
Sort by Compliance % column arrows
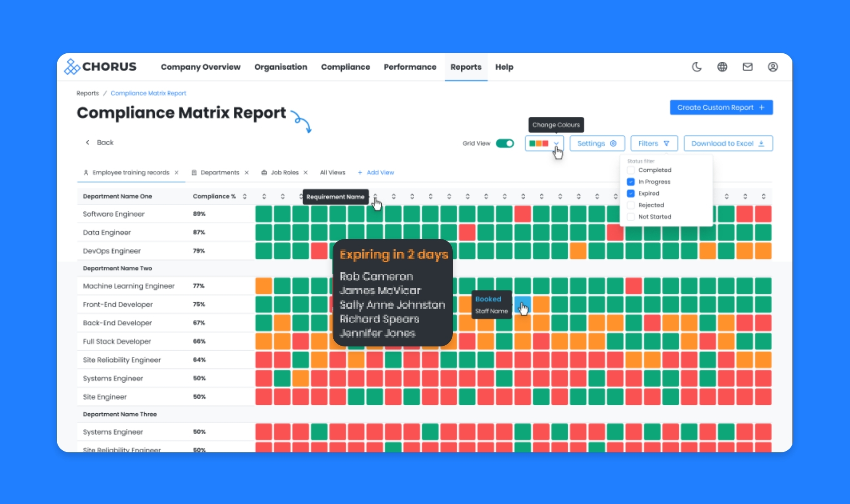(245, 196)
